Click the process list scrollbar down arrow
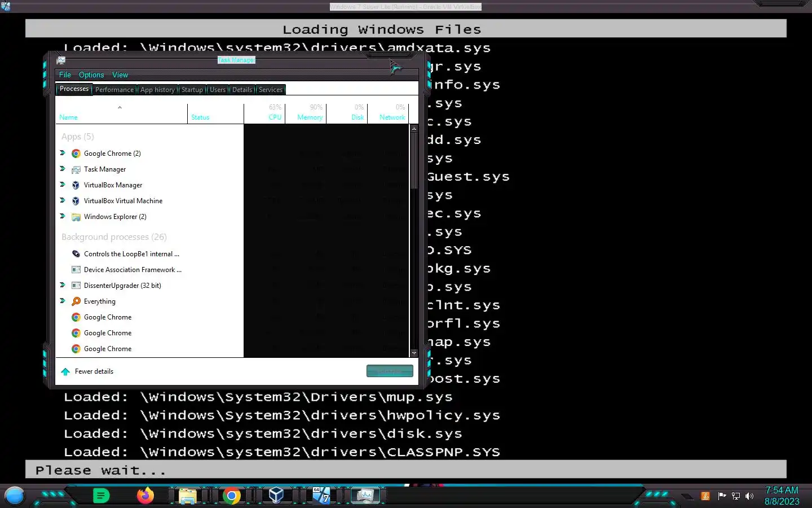Screen dimensions: 812x508 [414, 353]
